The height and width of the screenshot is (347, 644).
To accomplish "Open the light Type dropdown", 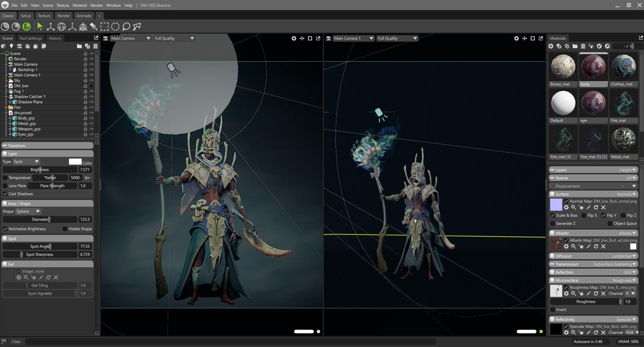I will [26, 162].
